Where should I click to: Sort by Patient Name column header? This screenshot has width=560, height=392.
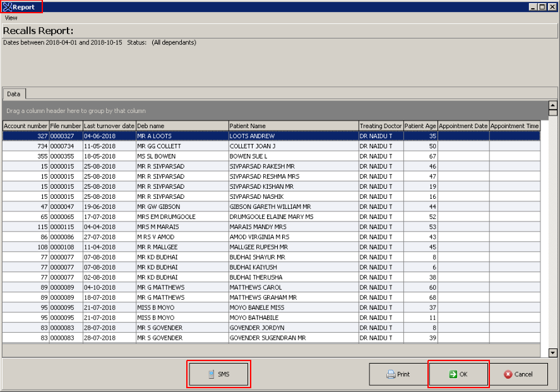(293, 126)
